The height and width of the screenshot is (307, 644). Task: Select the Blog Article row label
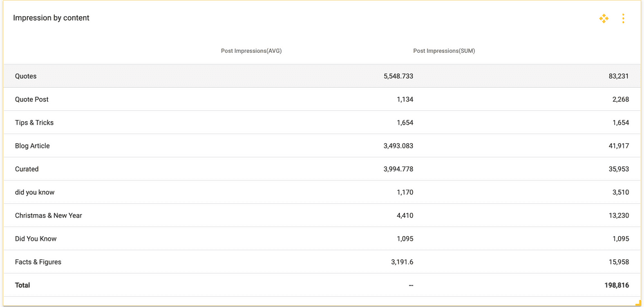click(x=32, y=146)
